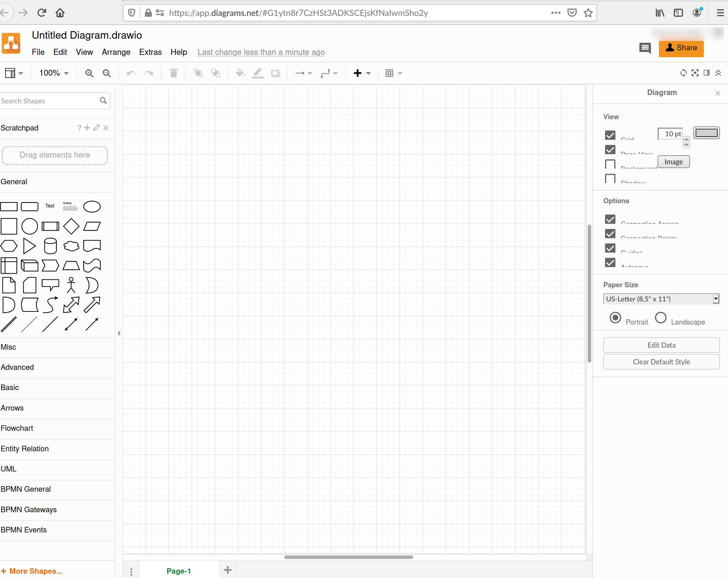Click the sync refresh icon top right
Screen dimensions: 728x578
684,73
